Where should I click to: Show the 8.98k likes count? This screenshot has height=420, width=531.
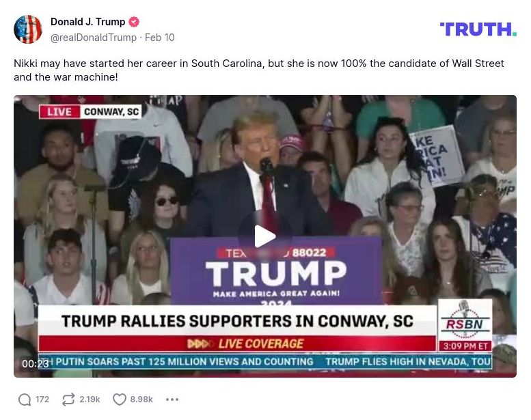[141, 400]
